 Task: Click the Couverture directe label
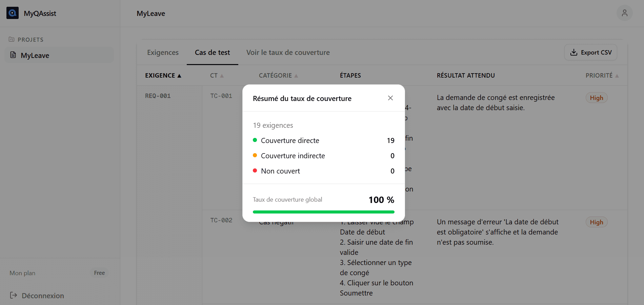290,140
